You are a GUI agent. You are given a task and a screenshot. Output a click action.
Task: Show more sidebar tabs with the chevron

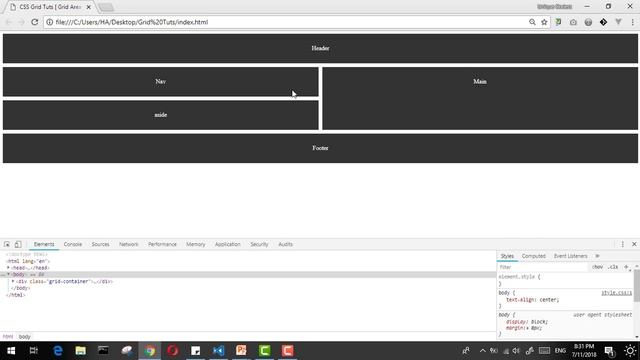[x=597, y=256]
